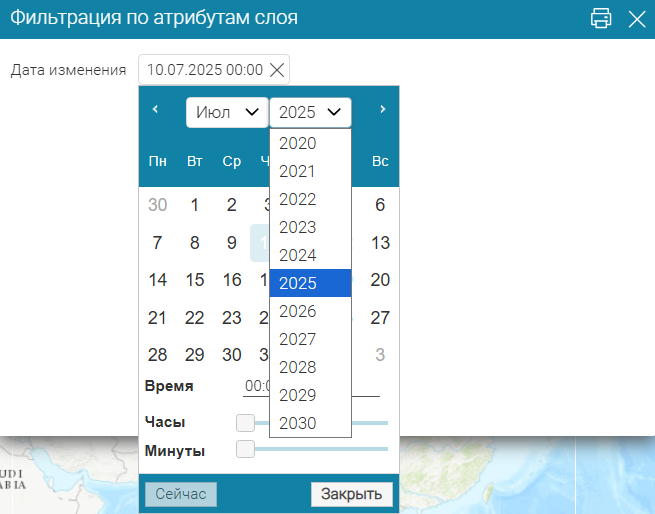655x514 pixels.
Task: Click the Минуты slider handle
Action: (x=245, y=450)
